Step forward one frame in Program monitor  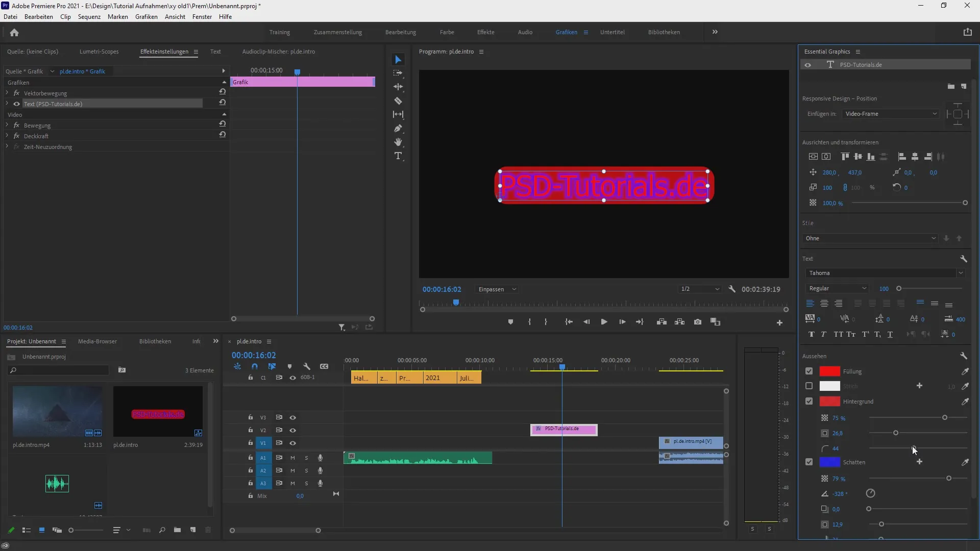622,322
